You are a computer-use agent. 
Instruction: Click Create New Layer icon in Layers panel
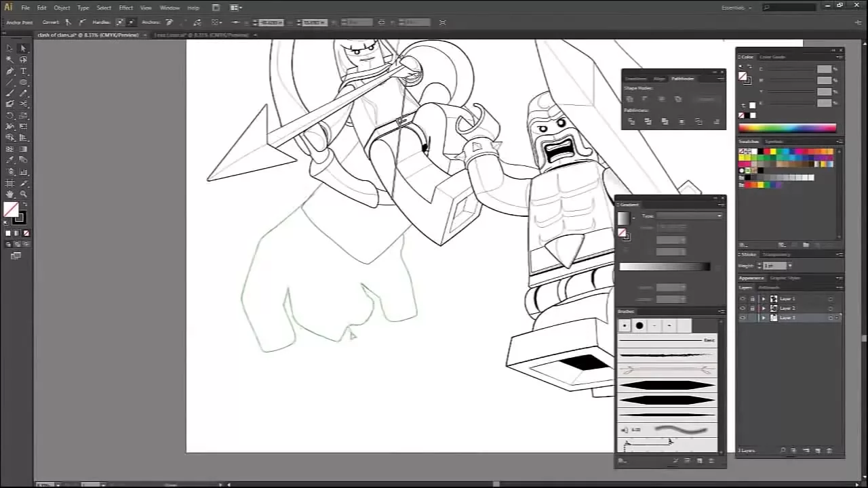[x=818, y=450]
